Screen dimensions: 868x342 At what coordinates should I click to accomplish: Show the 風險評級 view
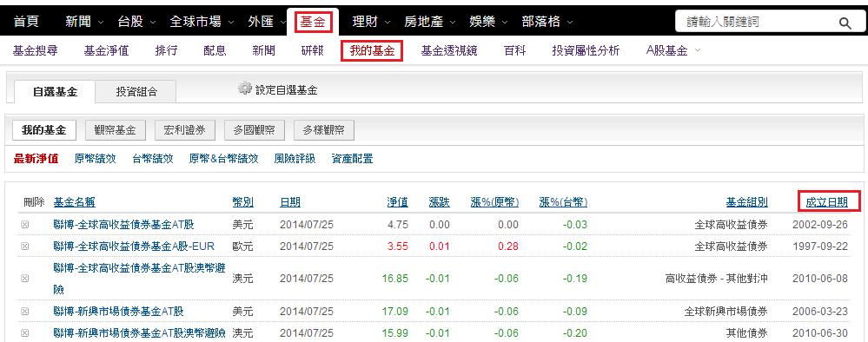pyautogui.click(x=295, y=160)
